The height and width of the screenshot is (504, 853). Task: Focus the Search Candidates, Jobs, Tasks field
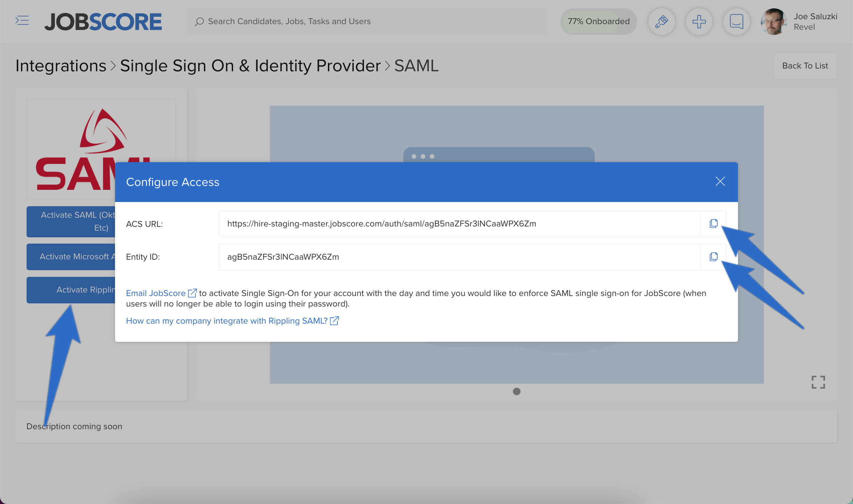click(366, 22)
